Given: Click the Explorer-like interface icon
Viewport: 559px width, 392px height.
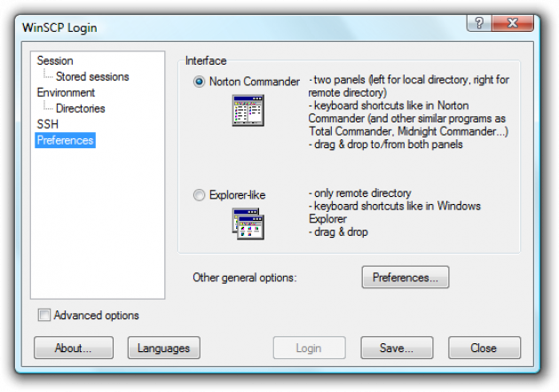Looking at the screenshot, I should click(x=248, y=223).
